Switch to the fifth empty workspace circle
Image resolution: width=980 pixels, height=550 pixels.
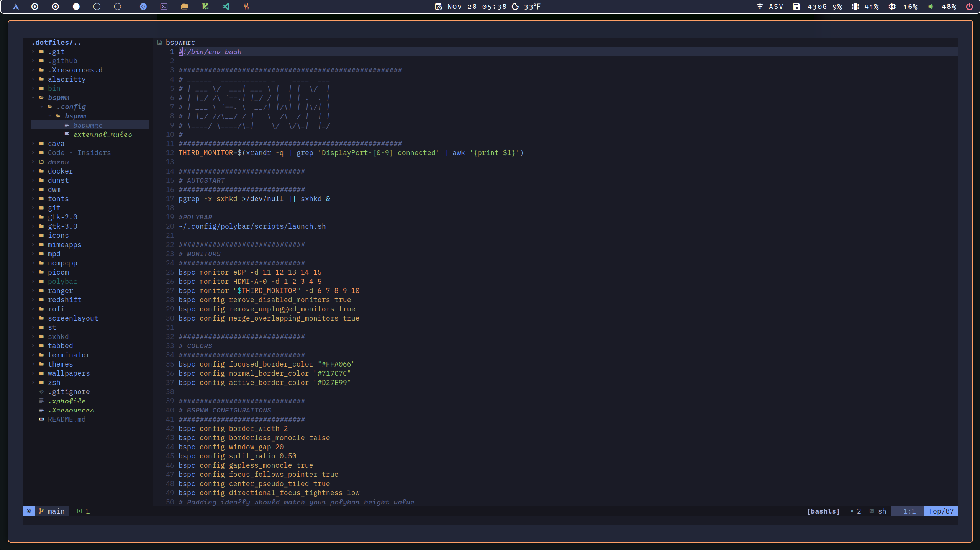118,7
